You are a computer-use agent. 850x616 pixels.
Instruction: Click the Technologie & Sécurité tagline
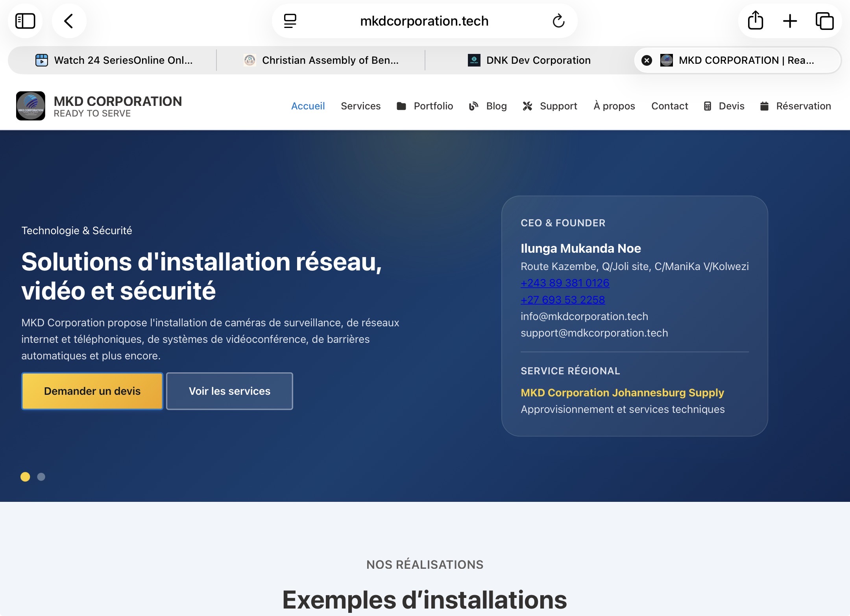click(x=77, y=231)
